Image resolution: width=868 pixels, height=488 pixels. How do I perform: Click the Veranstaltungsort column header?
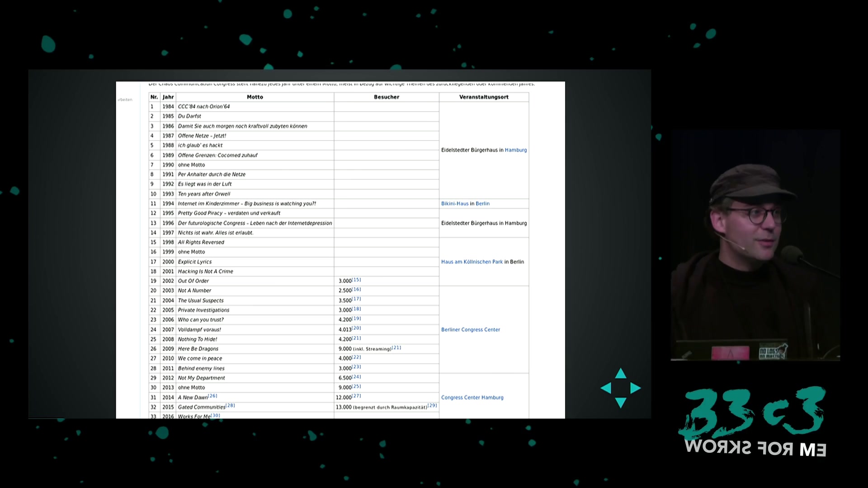484,97
